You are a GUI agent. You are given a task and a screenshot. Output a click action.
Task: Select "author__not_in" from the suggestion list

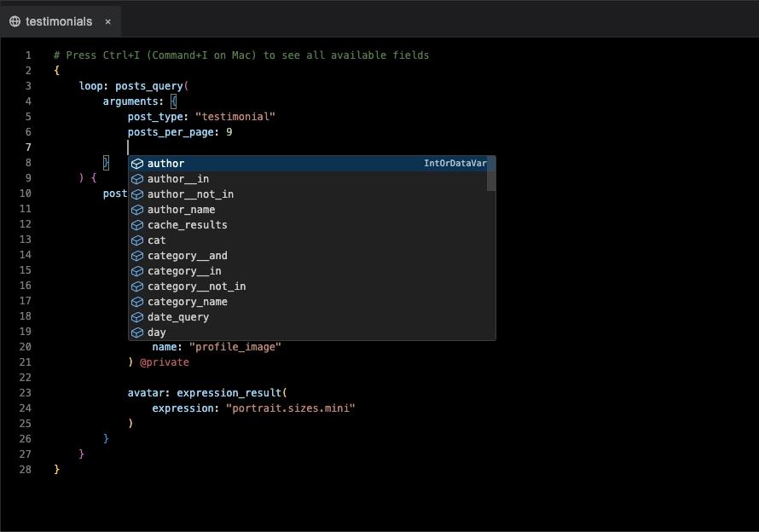point(188,194)
